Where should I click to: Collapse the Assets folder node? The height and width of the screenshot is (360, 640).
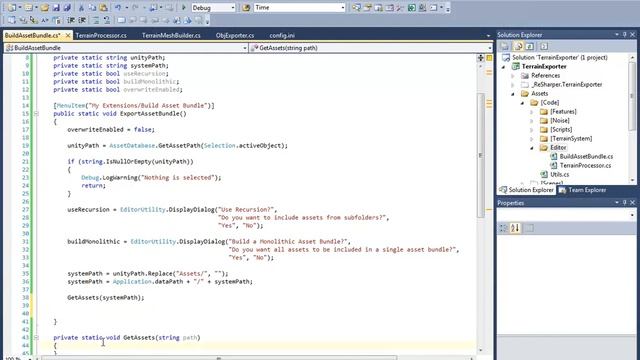[513, 94]
